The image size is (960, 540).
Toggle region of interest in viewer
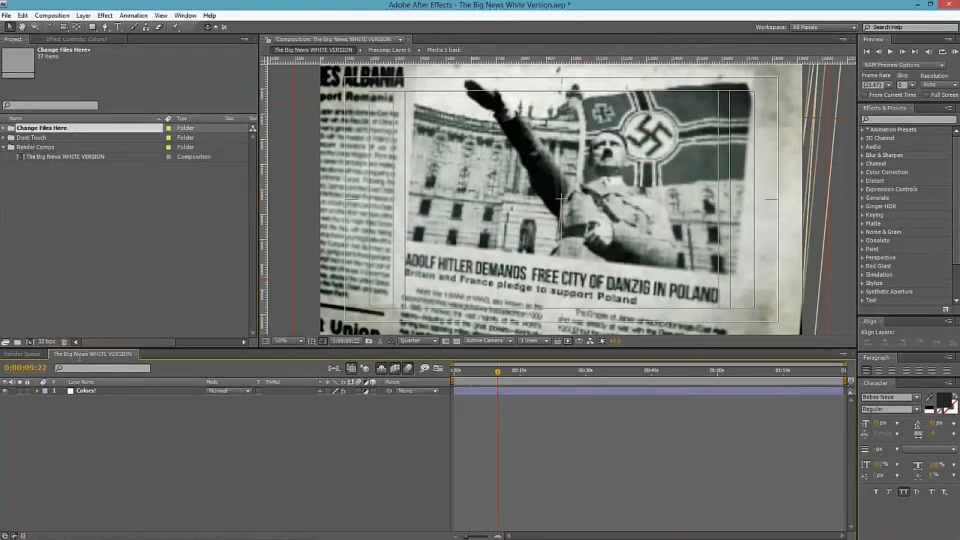click(x=445, y=341)
